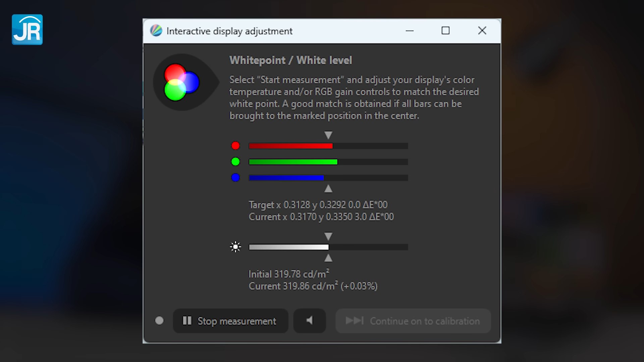Image resolution: width=644 pixels, height=362 pixels.
Task: Click the down arrow above brightness bar
Action: pos(328,236)
